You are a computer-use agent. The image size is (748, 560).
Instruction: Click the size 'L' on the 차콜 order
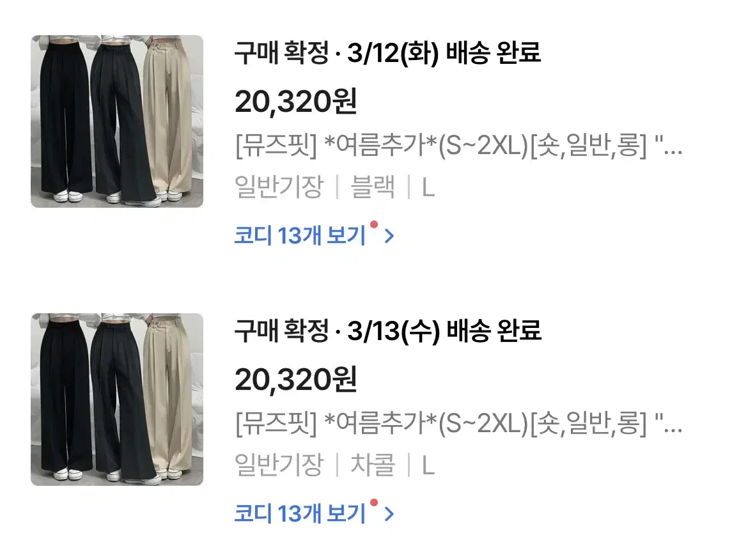(x=428, y=465)
